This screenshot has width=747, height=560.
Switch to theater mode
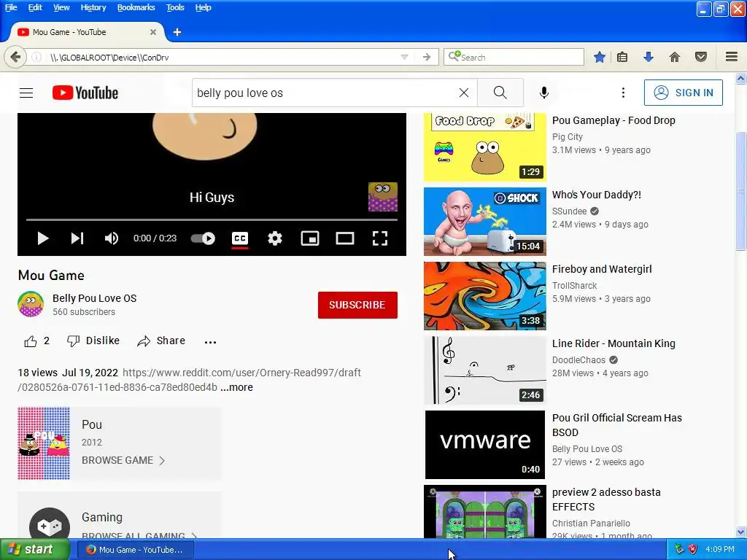pyautogui.click(x=345, y=238)
